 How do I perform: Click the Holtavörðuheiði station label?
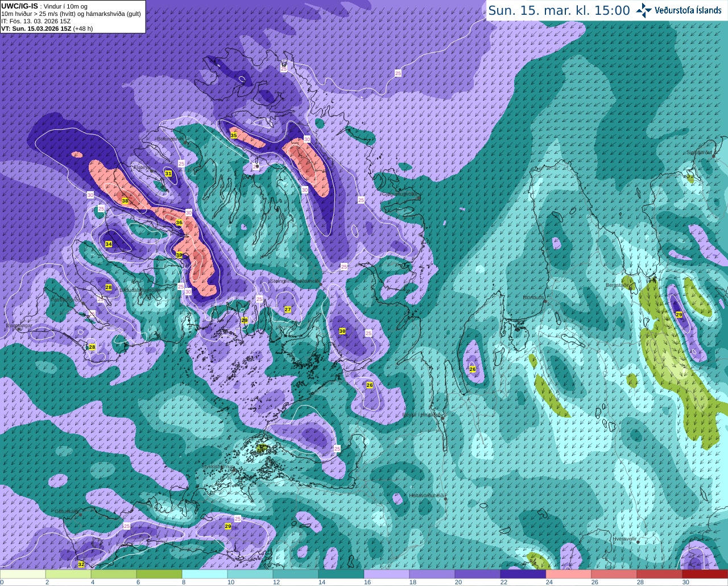click(x=427, y=495)
